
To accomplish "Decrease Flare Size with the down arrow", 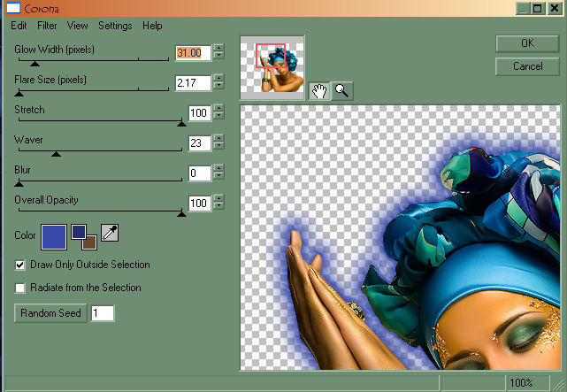I will tap(218, 86).
